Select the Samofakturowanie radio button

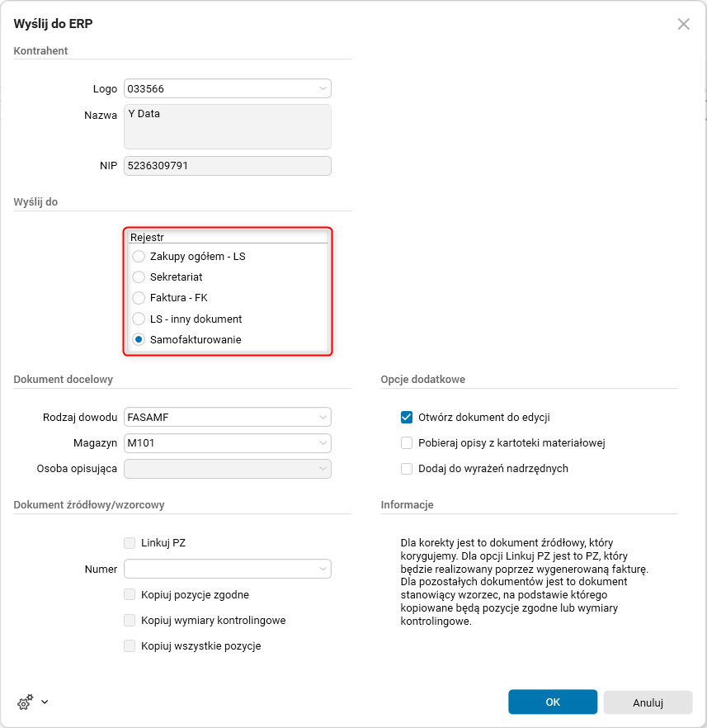click(x=139, y=339)
